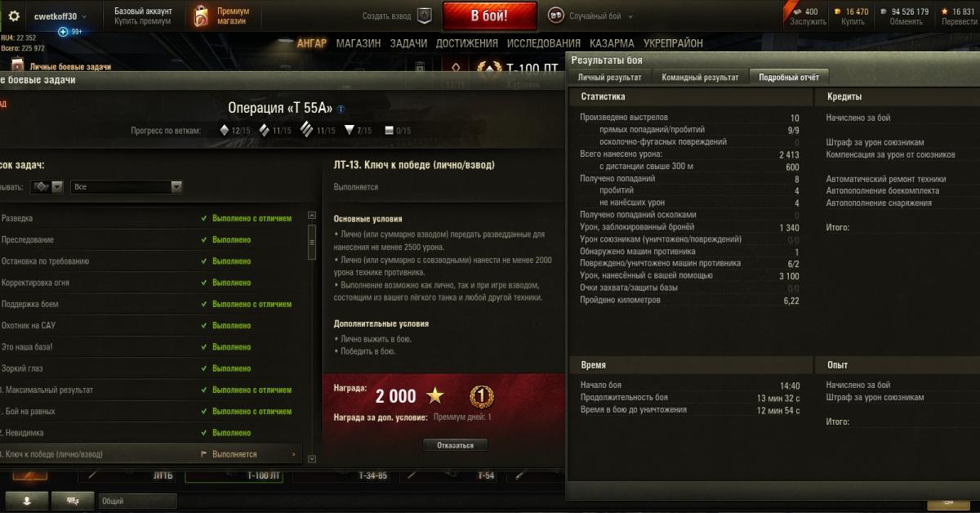
Task: Click info icon beside Операция «Т 55А»
Action: [341, 109]
